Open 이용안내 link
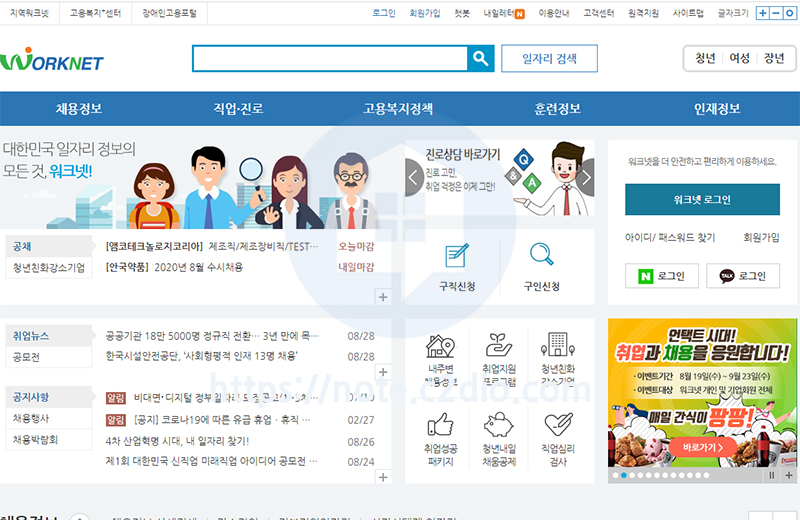 (554, 13)
